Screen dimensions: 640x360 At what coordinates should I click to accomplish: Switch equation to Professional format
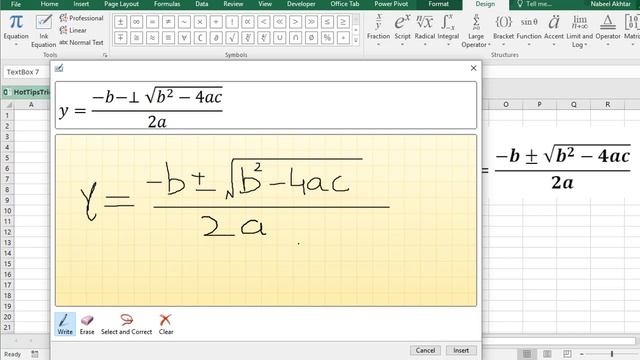(x=81, y=18)
